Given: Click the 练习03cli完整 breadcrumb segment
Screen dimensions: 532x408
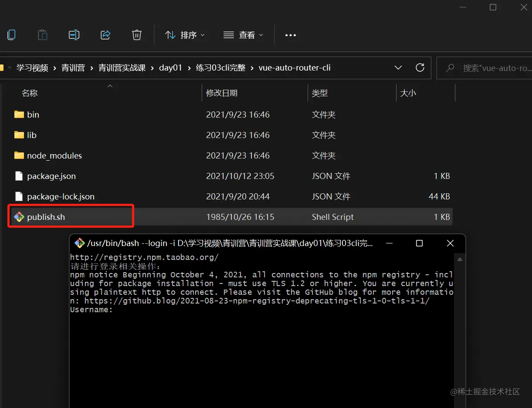Looking at the screenshot, I should (x=221, y=67).
